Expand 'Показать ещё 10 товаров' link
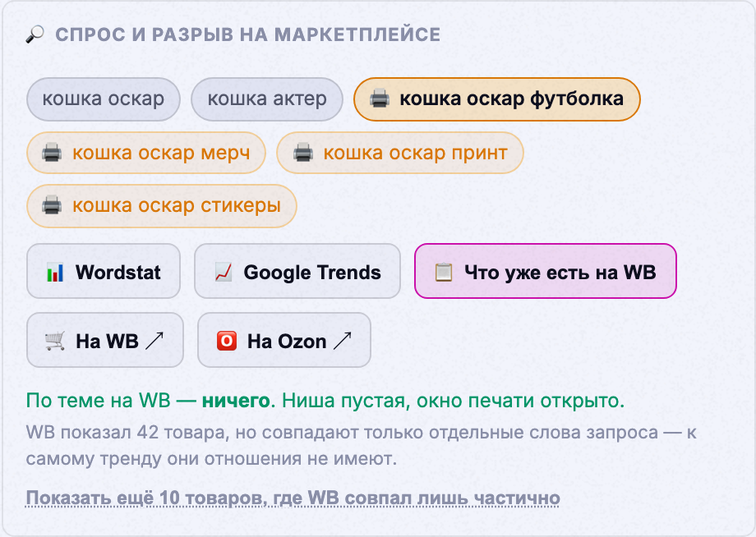 (x=293, y=498)
